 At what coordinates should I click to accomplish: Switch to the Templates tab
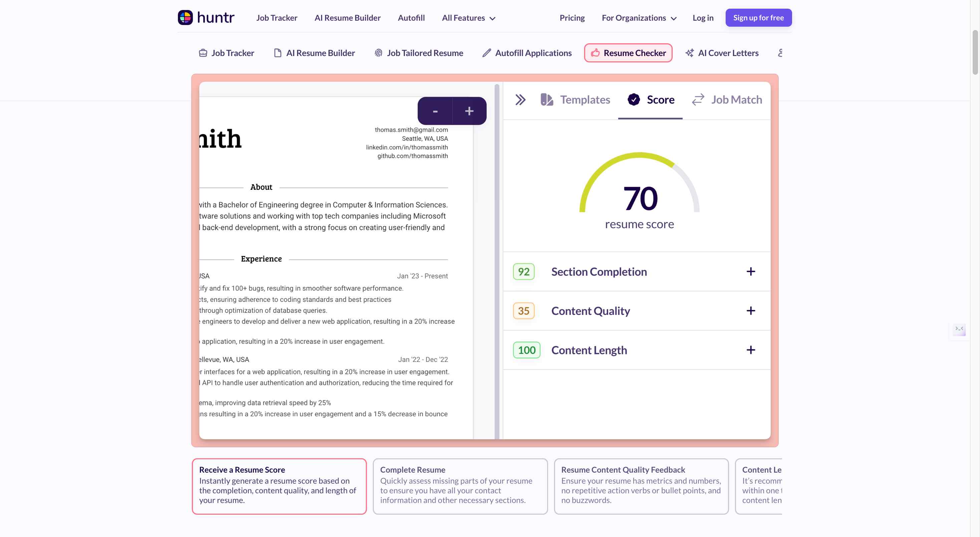575,100
